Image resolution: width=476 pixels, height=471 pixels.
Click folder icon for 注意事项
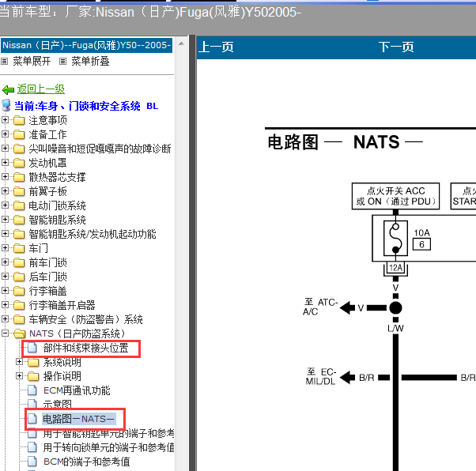click(19, 120)
